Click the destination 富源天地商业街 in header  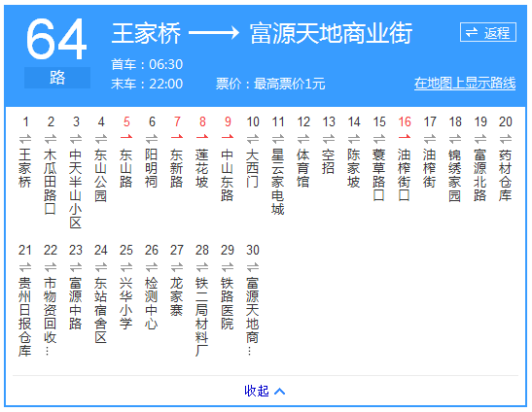(332, 33)
